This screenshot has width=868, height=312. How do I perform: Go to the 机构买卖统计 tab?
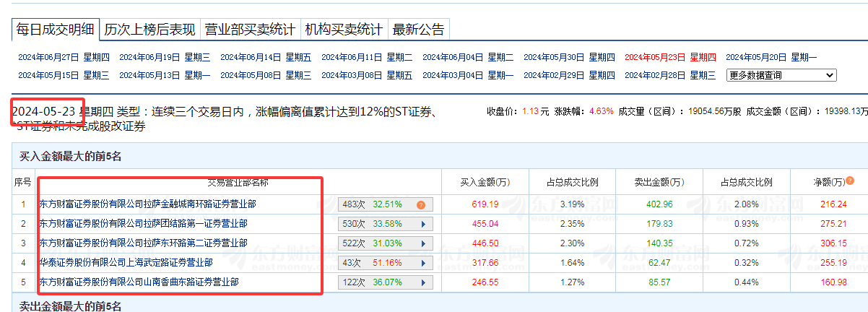click(x=344, y=30)
